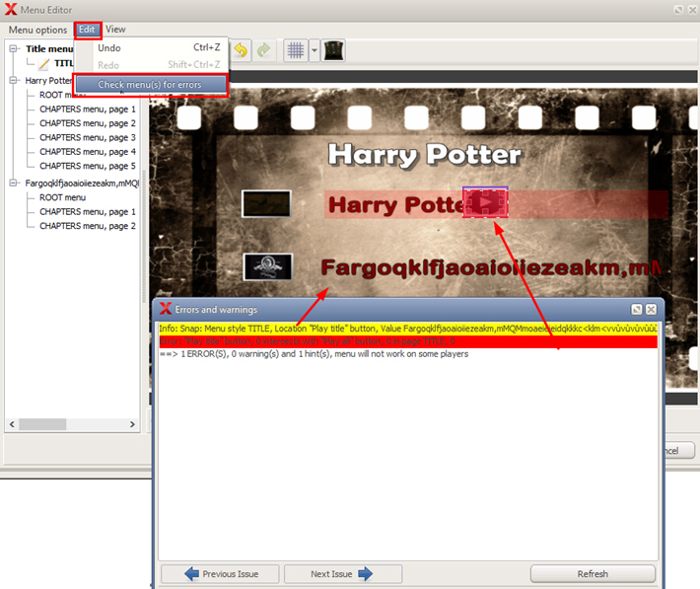The width and height of the screenshot is (700, 589).
Task: Collapse the Title menu tree node
Action: coord(14,48)
